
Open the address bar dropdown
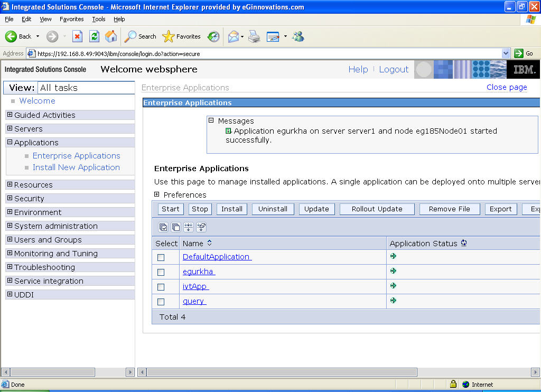tap(506, 53)
